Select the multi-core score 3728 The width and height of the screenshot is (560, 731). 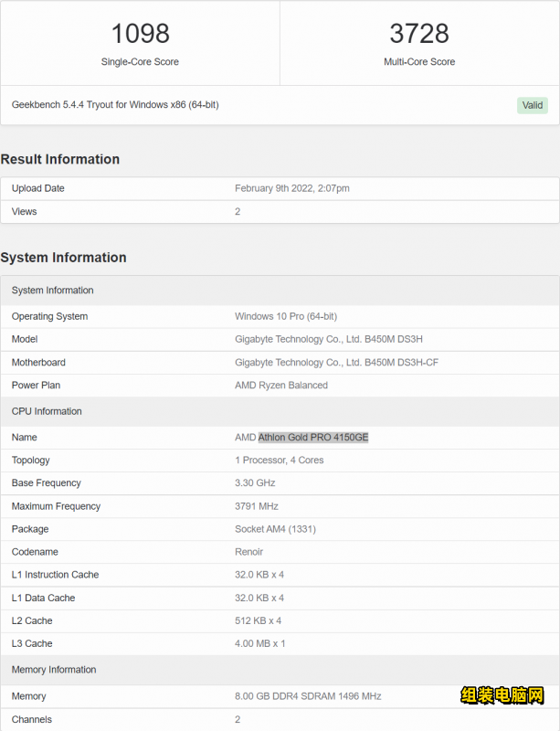tap(419, 34)
